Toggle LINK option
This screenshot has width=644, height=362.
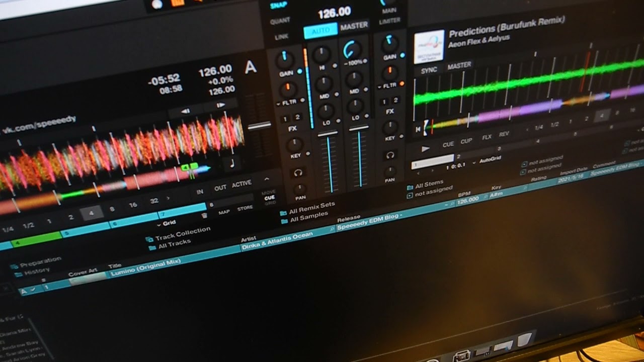click(x=282, y=37)
